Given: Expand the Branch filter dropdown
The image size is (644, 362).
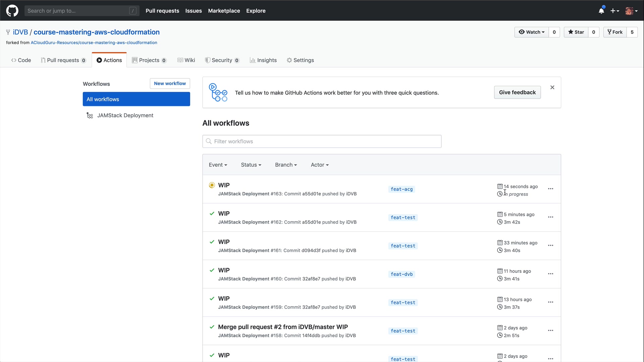Looking at the screenshot, I should tap(286, 165).
